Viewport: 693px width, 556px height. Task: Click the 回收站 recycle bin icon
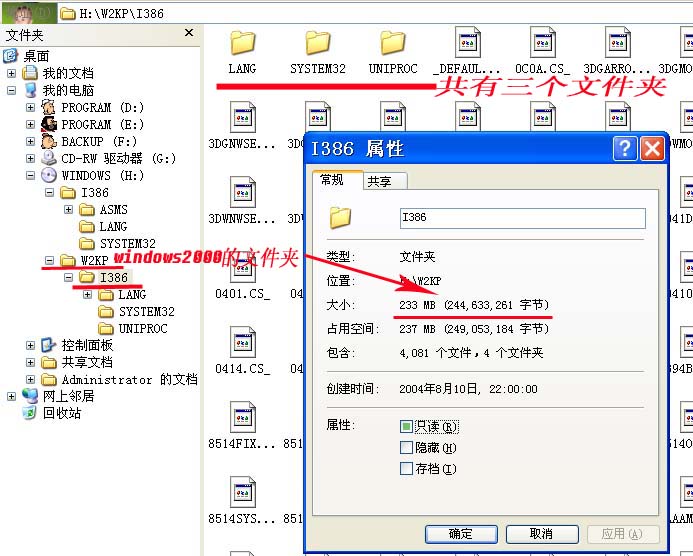point(30,413)
